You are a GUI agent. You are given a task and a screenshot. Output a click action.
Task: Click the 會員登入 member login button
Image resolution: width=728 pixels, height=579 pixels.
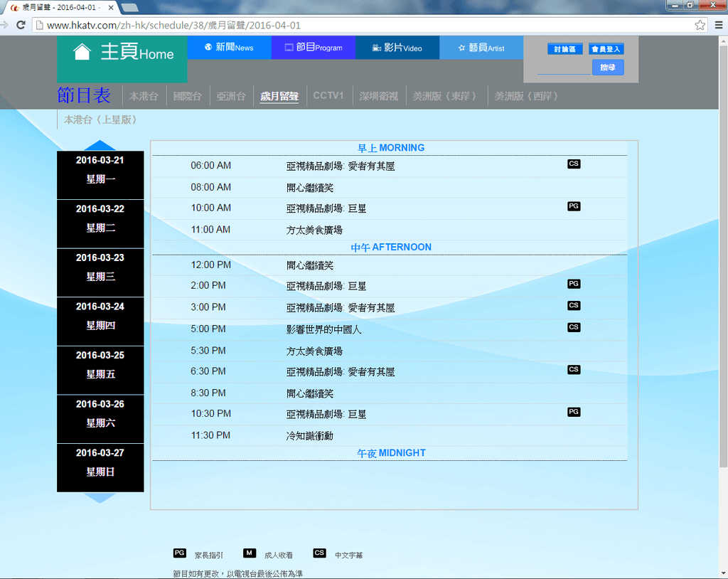click(x=606, y=49)
